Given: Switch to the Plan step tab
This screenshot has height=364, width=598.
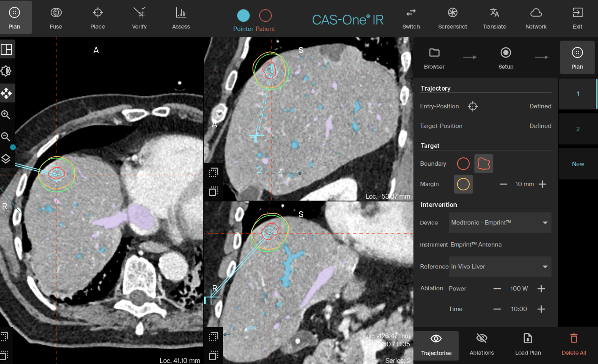Looking at the screenshot, I should coord(577,58).
